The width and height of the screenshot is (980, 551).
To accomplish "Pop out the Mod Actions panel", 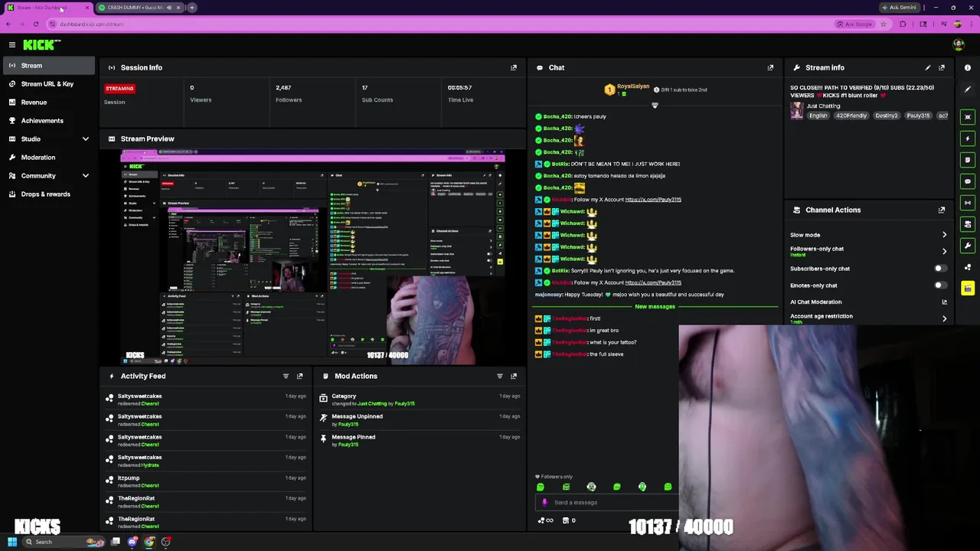I will click(x=514, y=376).
